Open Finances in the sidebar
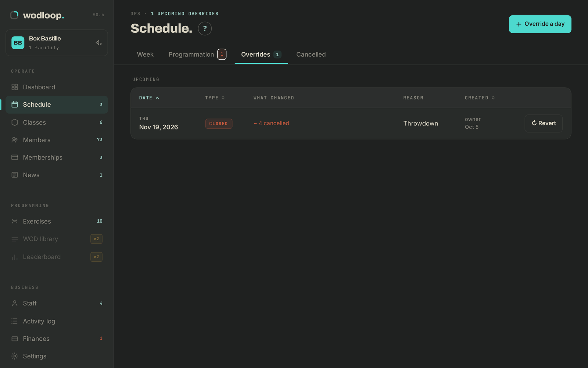Viewport: 588px width, 368px height. pyautogui.click(x=57, y=339)
